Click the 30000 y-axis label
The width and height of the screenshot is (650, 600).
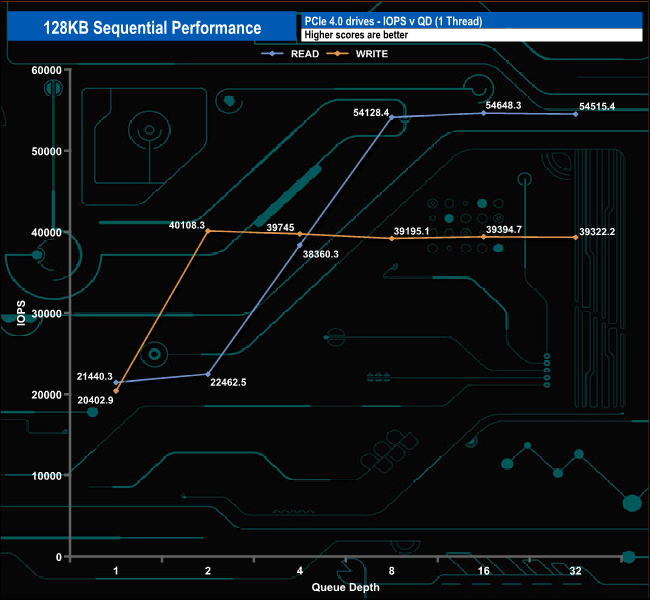tap(46, 314)
